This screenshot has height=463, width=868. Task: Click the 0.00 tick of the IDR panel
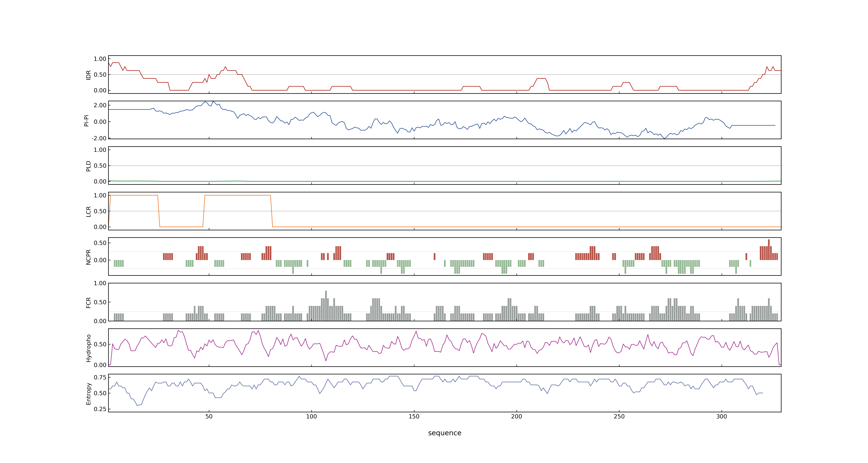click(x=100, y=90)
